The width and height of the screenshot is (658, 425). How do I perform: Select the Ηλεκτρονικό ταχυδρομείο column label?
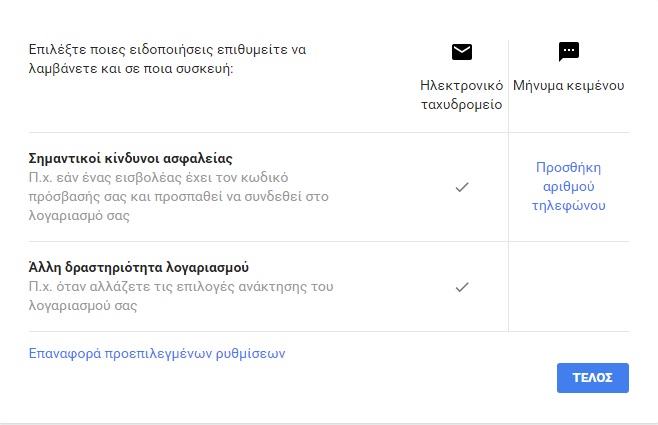(462, 95)
